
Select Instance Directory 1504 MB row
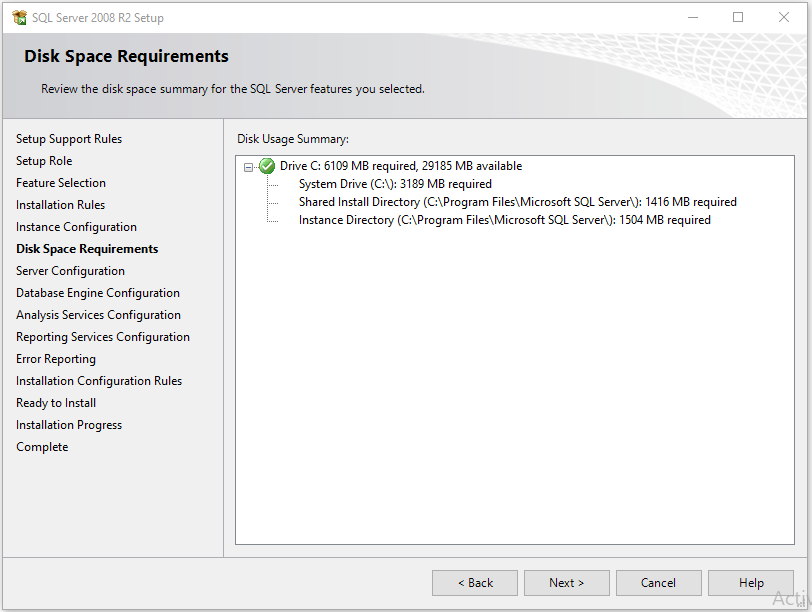coord(504,220)
